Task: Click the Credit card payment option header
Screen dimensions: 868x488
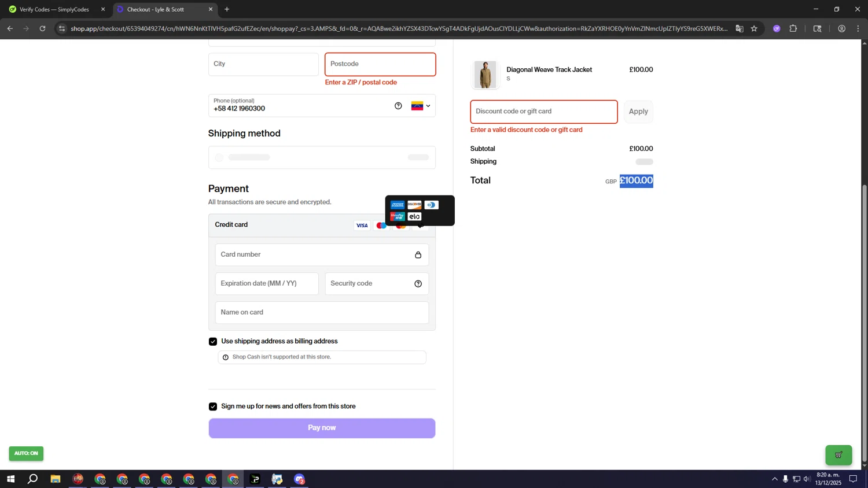Action: 322,225
